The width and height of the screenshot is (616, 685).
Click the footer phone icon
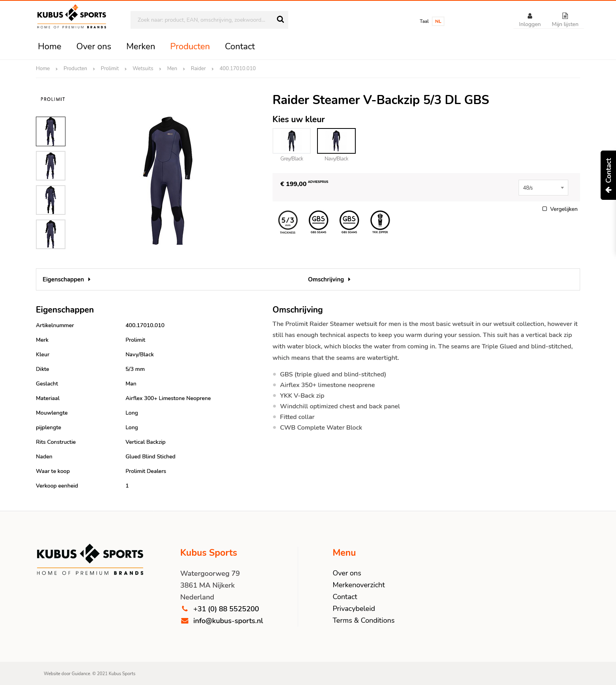pos(185,609)
